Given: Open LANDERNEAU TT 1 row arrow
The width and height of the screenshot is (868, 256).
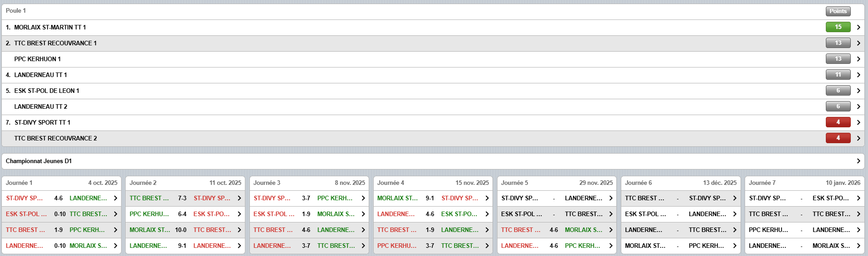Looking at the screenshot, I should click(x=858, y=75).
